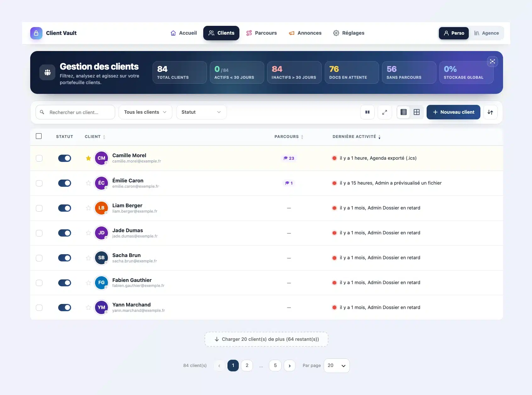Open the Par page 20 dropdown
This screenshot has width=532, height=395.
point(337,366)
